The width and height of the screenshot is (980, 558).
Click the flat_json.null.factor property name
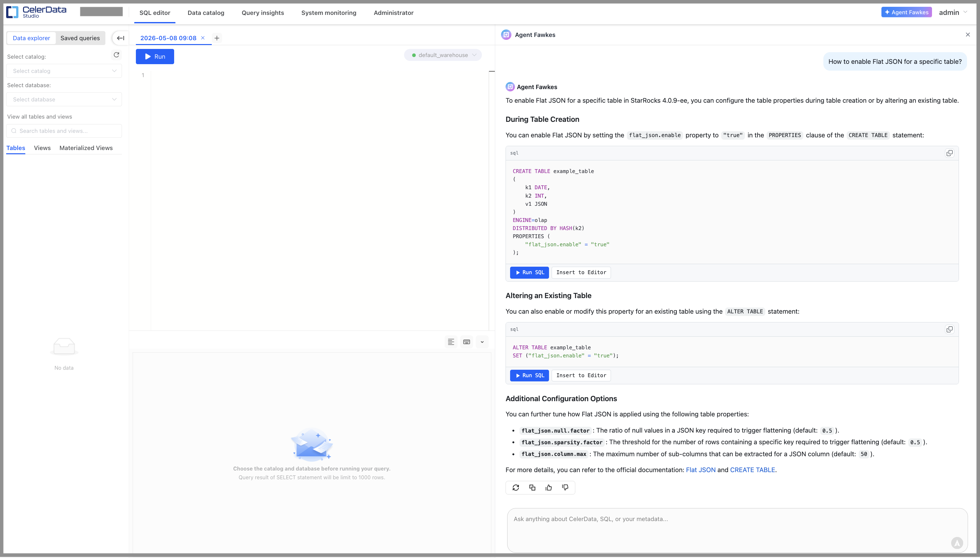coord(555,431)
